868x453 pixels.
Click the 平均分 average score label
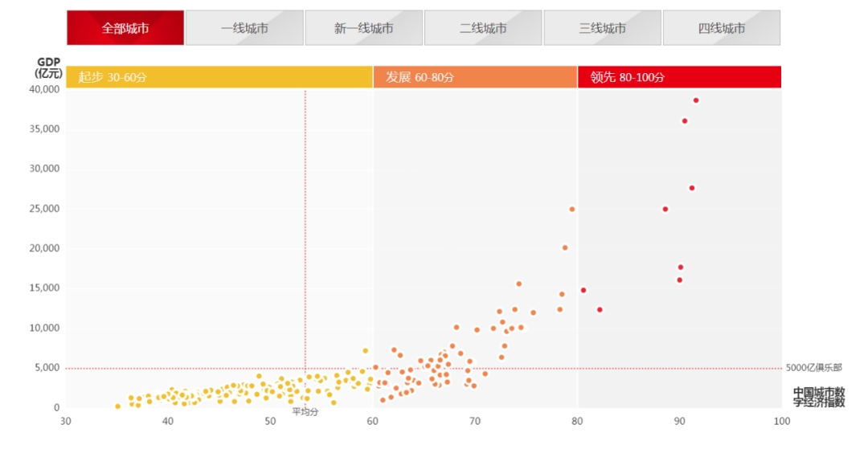coord(305,412)
